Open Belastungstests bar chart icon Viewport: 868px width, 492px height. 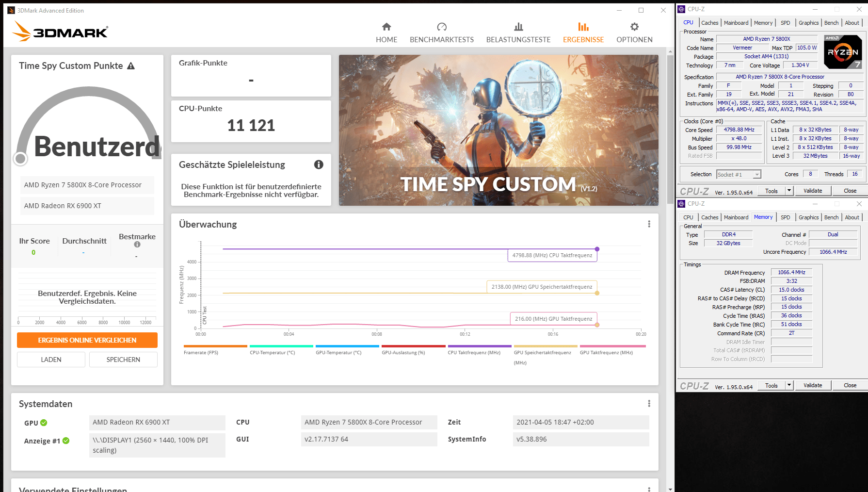tap(518, 27)
